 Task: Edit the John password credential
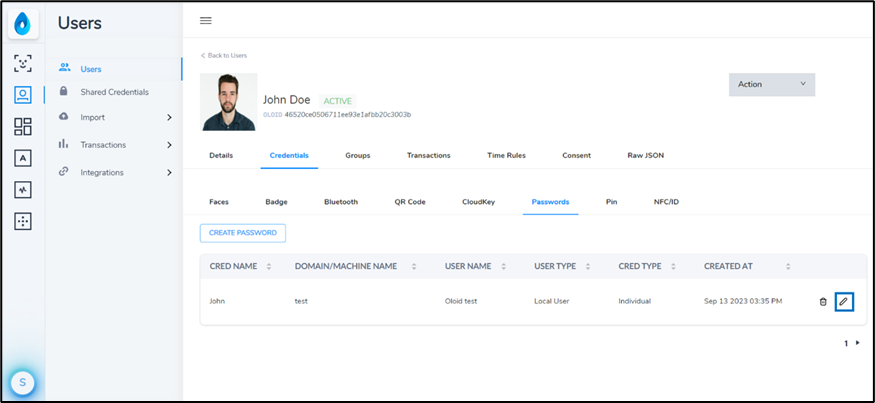(x=844, y=301)
